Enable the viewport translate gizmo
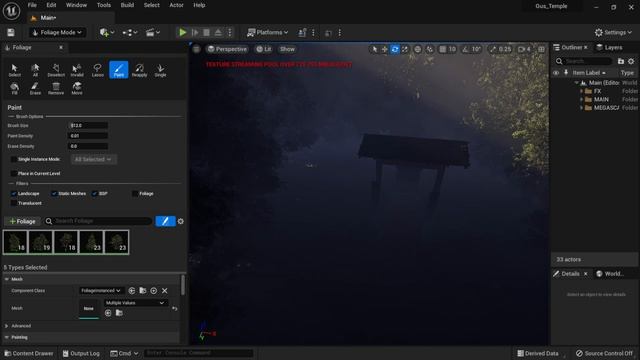 coord(384,49)
